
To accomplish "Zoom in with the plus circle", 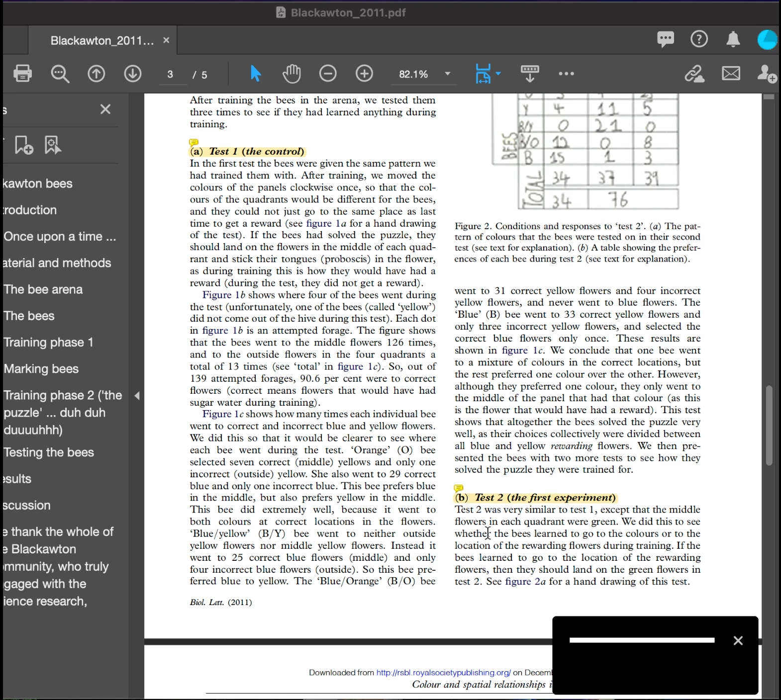I will (364, 74).
